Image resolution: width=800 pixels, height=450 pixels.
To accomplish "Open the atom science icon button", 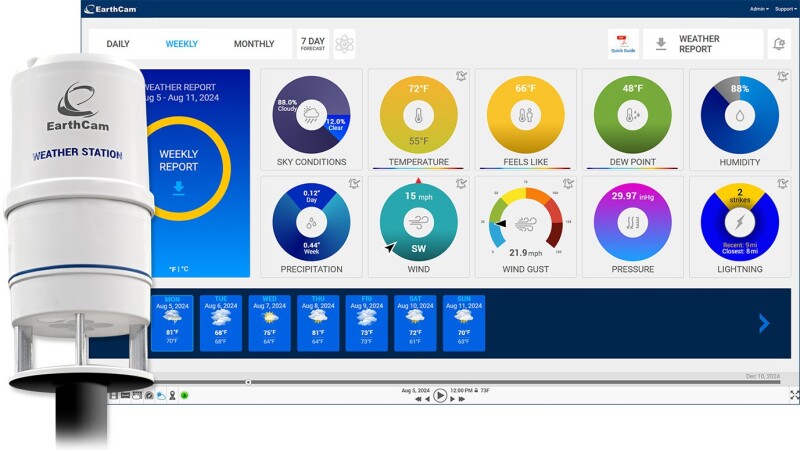I will pos(344,44).
